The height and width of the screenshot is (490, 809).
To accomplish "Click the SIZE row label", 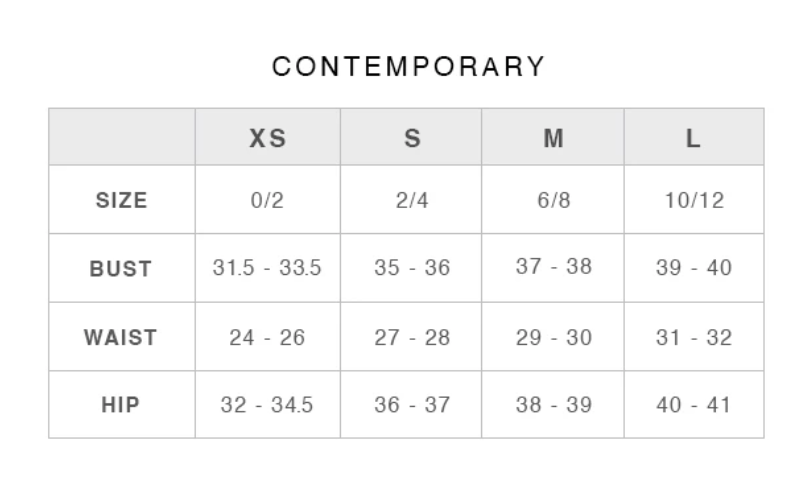I will 121,200.
